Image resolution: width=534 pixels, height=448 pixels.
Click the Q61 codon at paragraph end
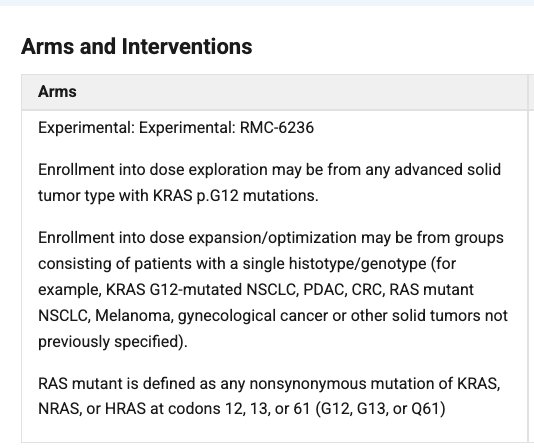(428, 408)
